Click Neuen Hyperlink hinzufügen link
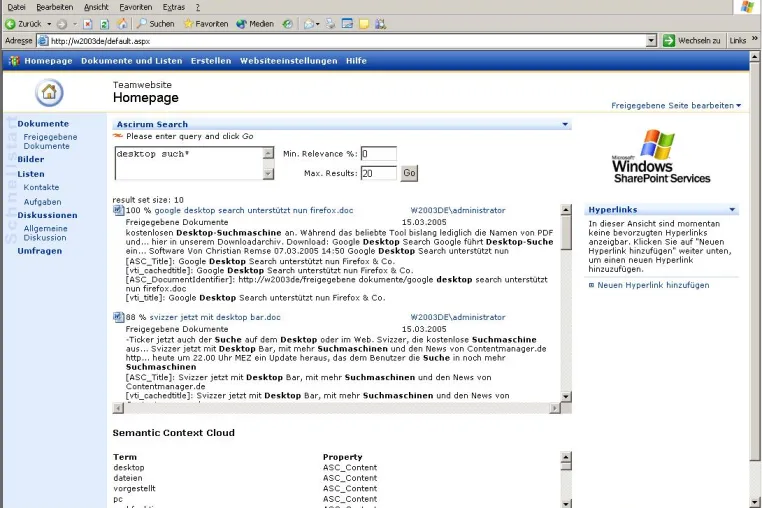The width and height of the screenshot is (762, 508). click(653, 285)
